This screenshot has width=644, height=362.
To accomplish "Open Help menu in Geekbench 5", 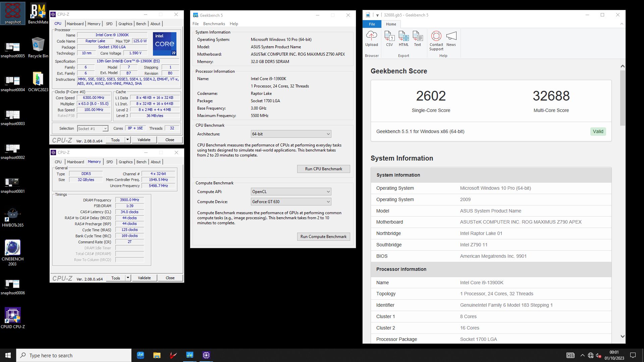I will (234, 24).
